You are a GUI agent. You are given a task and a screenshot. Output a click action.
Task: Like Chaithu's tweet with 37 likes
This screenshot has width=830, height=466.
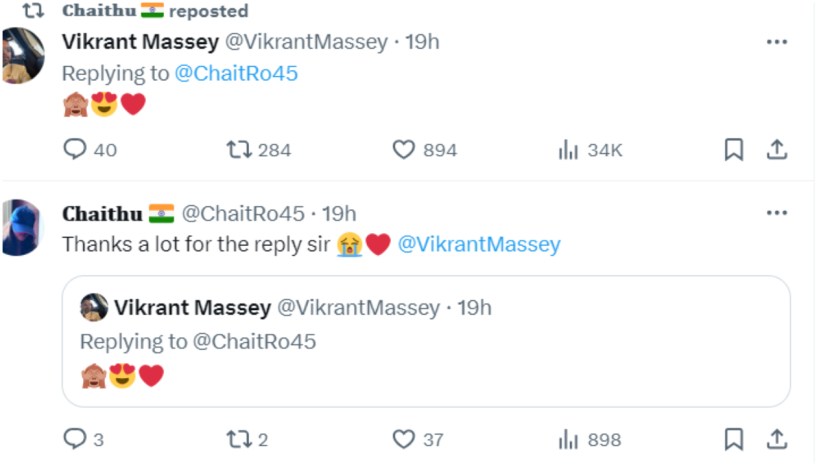pyautogui.click(x=404, y=439)
